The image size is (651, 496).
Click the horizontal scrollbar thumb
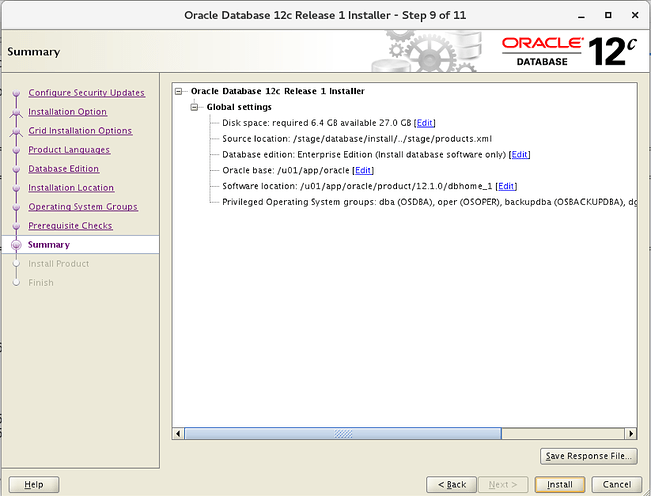tap(343, 434)
